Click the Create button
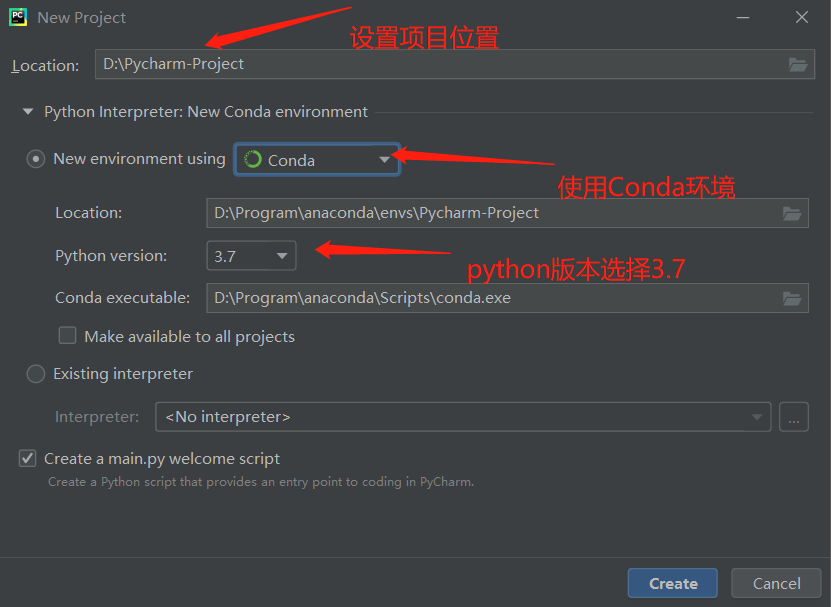Viewport: 831px width, 607px height. (x=673, y=583)
